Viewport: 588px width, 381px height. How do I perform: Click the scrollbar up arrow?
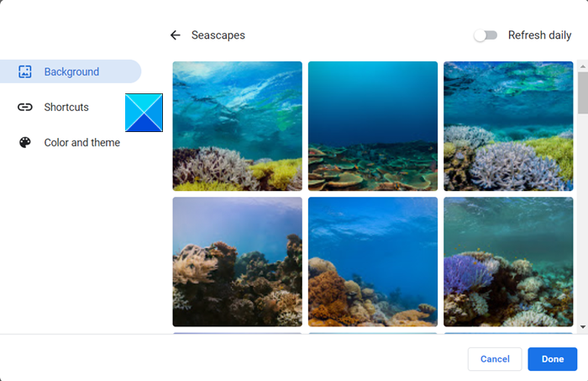pyautogui.click(x=583, y=66)
